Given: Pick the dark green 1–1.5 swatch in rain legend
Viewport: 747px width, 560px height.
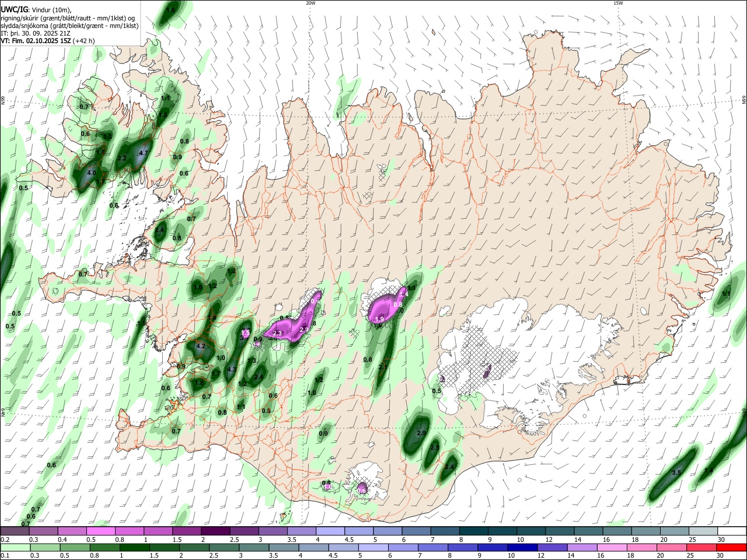Looking at the screenshot, I should 134,547.
